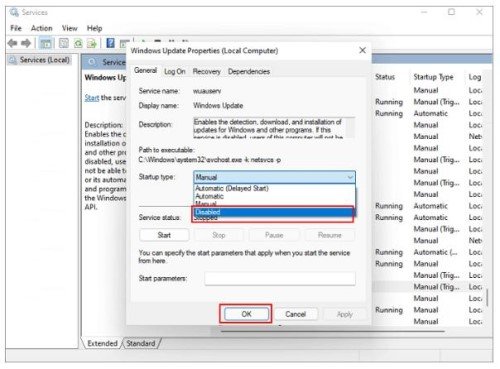The image size is (500, 369).
Task: Click the magnifier icon beside Services (Local)
Action: [13, 60]
